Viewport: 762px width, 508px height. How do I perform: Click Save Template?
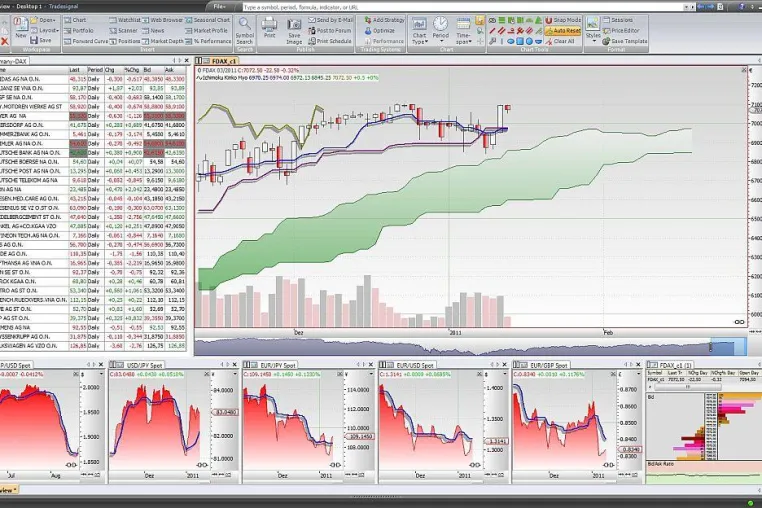[x=624, y=41]
